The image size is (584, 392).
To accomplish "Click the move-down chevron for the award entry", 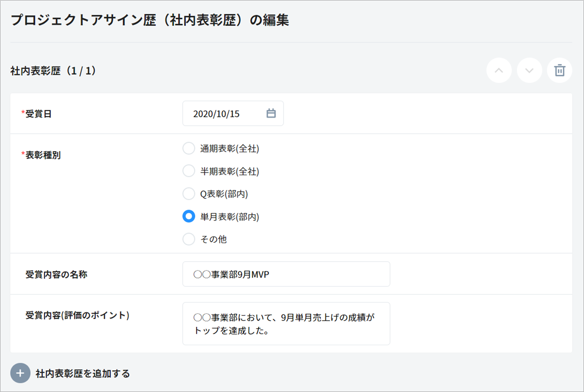I will click(x=529, y=71).
